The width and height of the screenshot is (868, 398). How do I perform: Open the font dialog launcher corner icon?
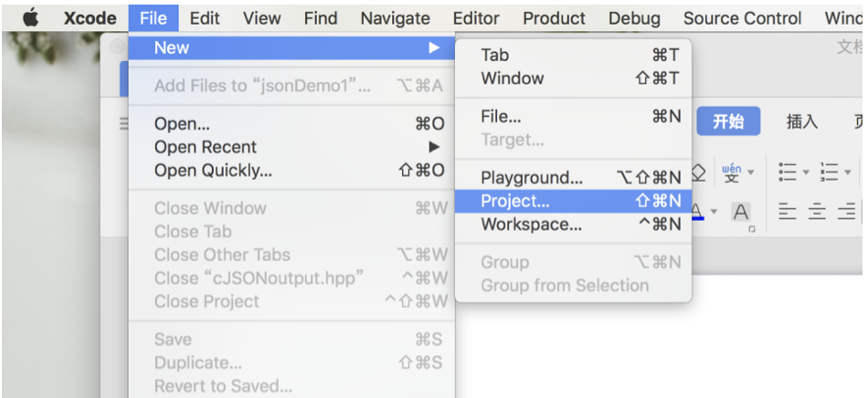click(x=752, y=229)
